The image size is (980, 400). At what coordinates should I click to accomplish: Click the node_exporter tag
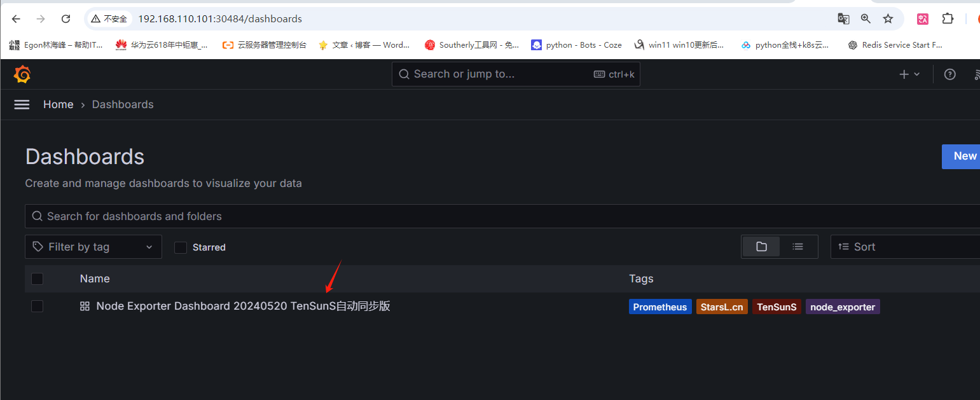point(843,307)
